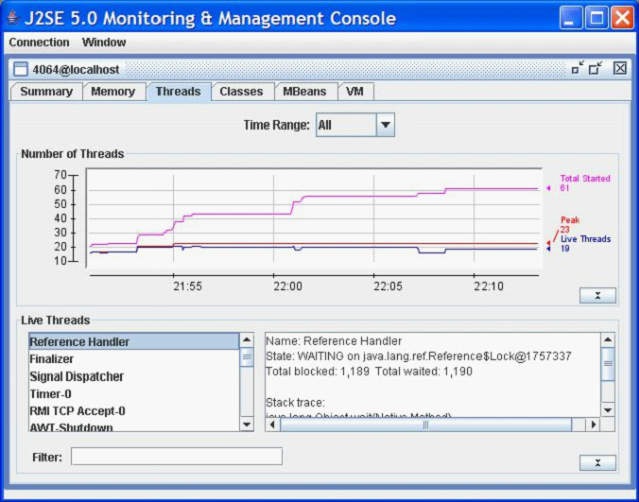The width and height of the screenshot is (639, 502).
Task: Click the thread details scroll right arrow
Action: tap(593, 425)
